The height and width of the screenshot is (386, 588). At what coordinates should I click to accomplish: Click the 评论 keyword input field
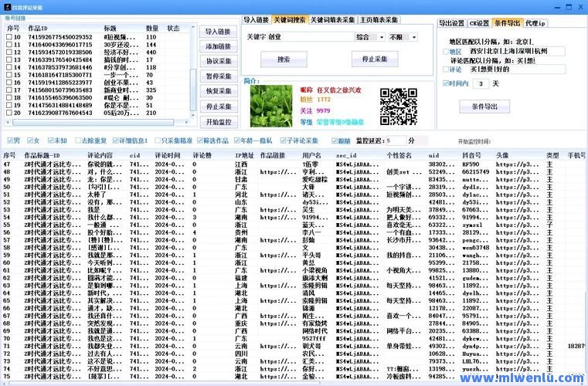517,69
